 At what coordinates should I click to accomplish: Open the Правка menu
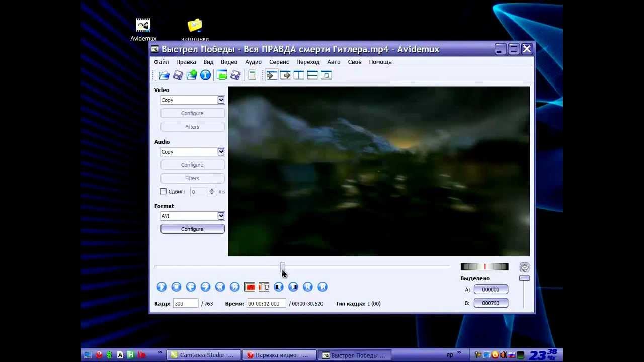pos(186,62)
